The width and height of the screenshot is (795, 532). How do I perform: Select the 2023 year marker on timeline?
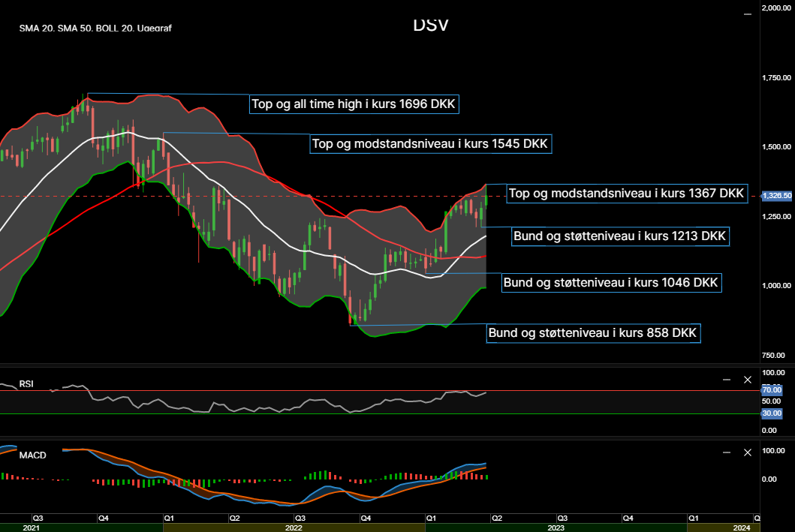(x=556, y=527)
